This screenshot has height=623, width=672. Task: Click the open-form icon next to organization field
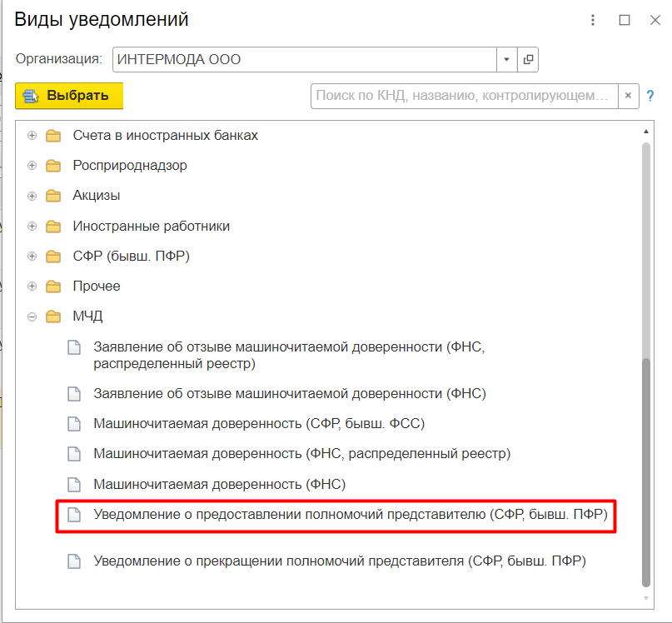tap(528, 60)
